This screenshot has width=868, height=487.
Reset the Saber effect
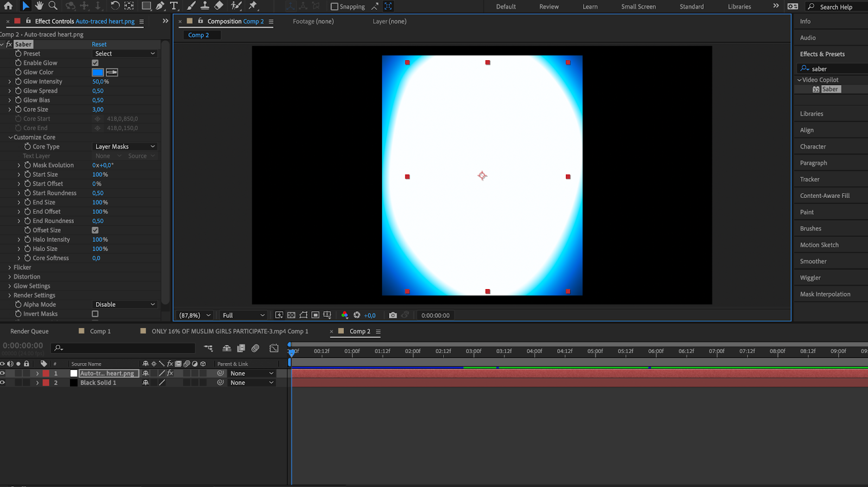(99, 44)
